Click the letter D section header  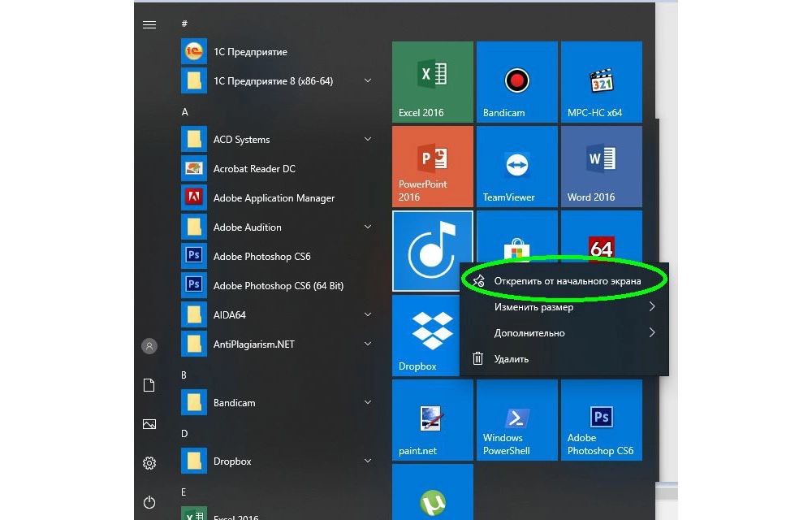pyautogui.click(x=184, y=434)
